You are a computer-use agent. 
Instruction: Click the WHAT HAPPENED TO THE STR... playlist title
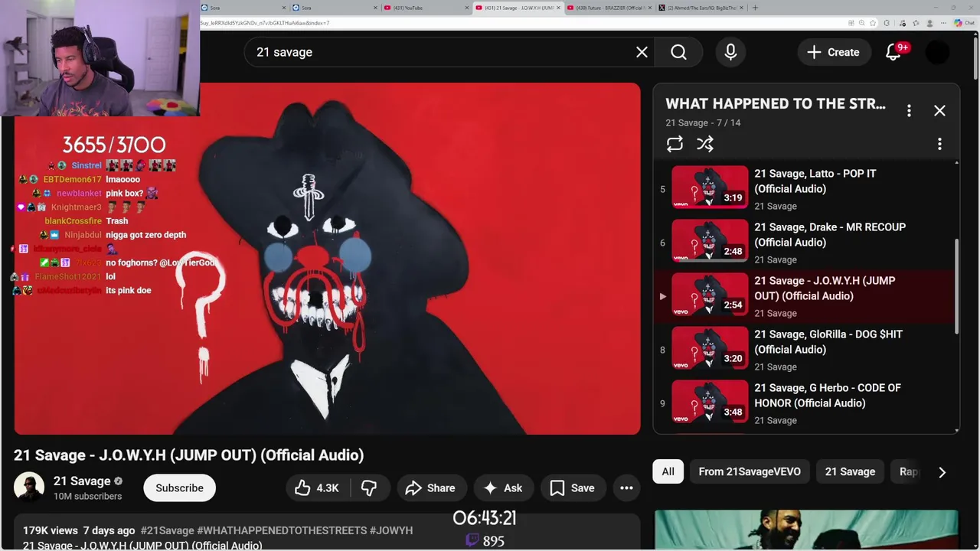point(775,103)
